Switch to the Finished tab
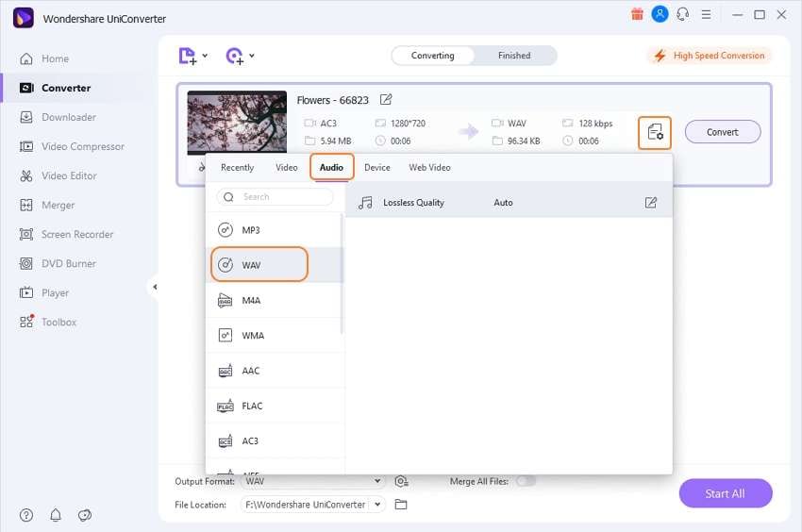The height and width of the screenshot is (532, 802). (514, 56)
